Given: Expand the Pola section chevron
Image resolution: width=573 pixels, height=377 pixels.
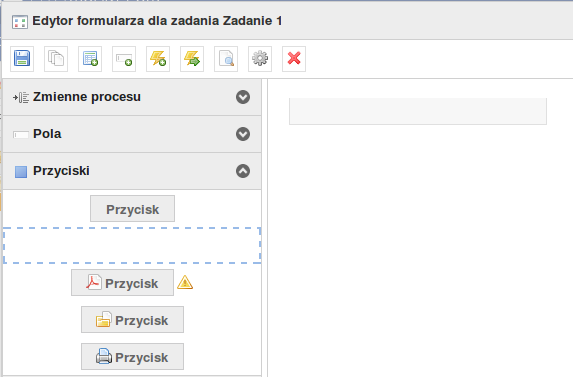Looking at the screenshot, I should pyautogui.click(x=243, y=134).
